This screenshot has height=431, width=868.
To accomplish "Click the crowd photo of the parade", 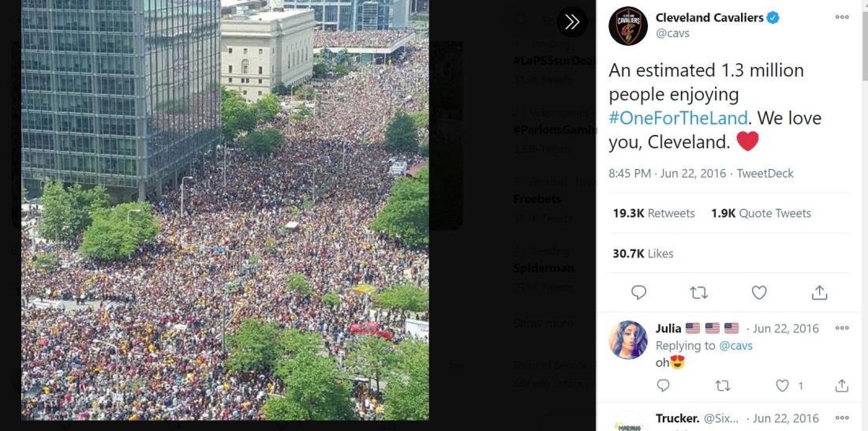I will 225,210.
